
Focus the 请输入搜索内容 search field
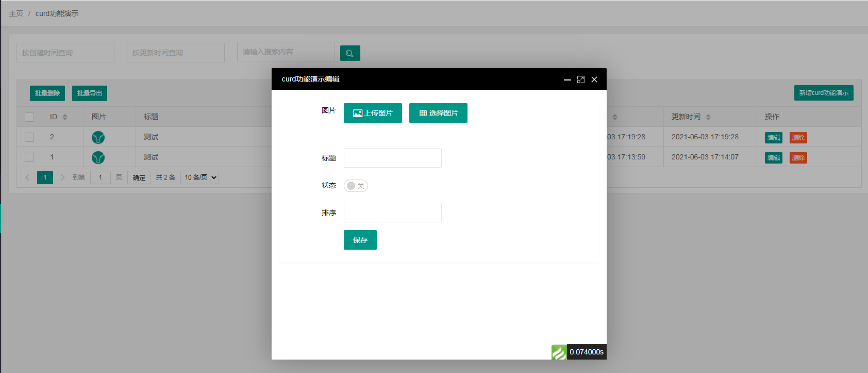[286, 52]
